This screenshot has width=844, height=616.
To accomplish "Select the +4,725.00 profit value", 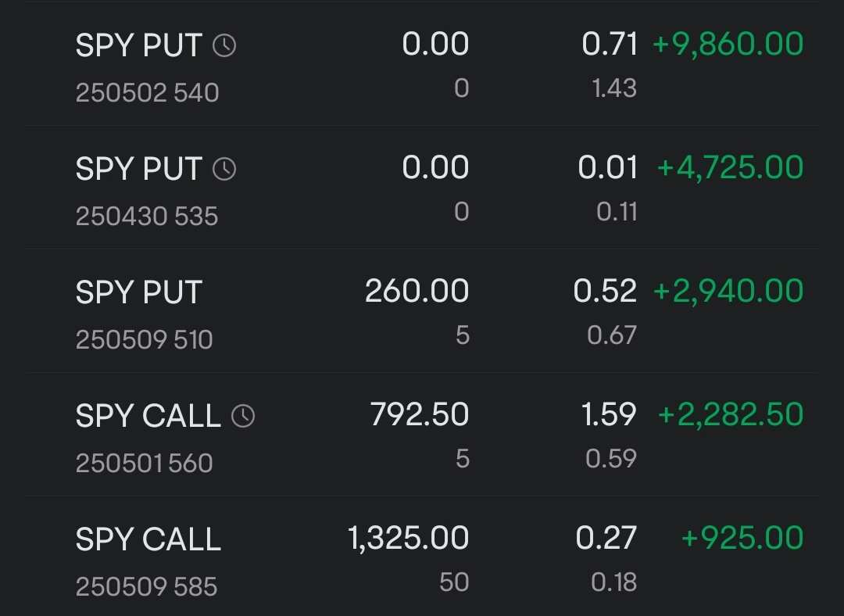I will click(730, 168).
